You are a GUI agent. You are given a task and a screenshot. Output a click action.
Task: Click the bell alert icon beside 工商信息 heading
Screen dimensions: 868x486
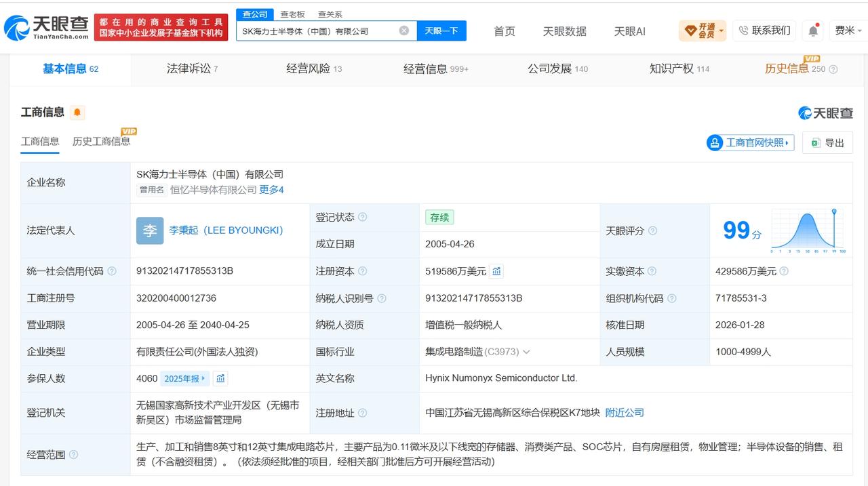coord(77,113)
